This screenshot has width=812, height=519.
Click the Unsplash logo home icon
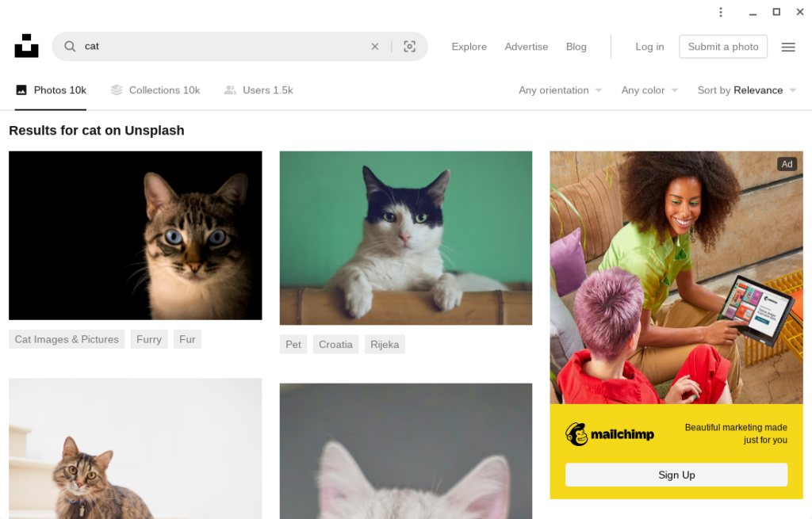26,46
